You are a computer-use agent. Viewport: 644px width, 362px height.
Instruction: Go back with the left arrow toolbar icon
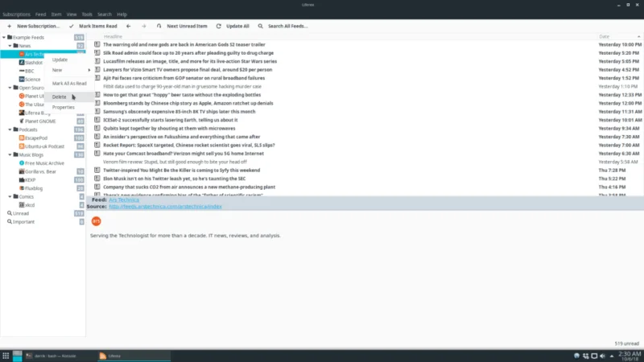click(128, 26)
